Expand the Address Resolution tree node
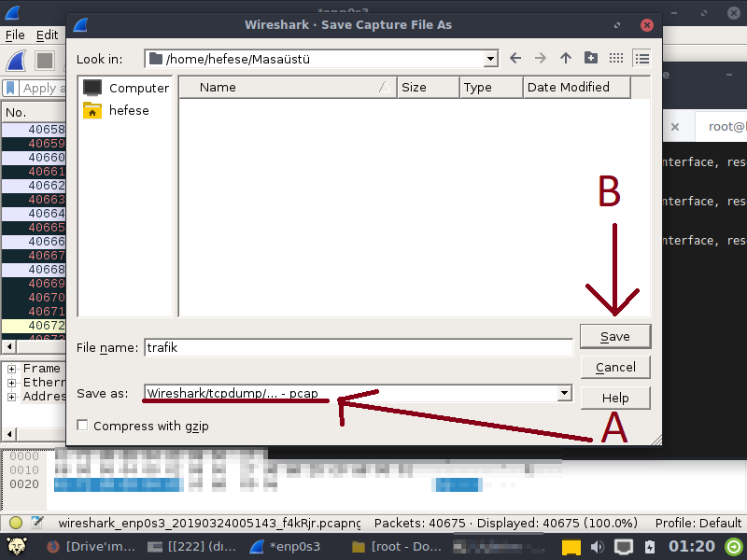Viewport: 747px width, 560px height. 11,397
